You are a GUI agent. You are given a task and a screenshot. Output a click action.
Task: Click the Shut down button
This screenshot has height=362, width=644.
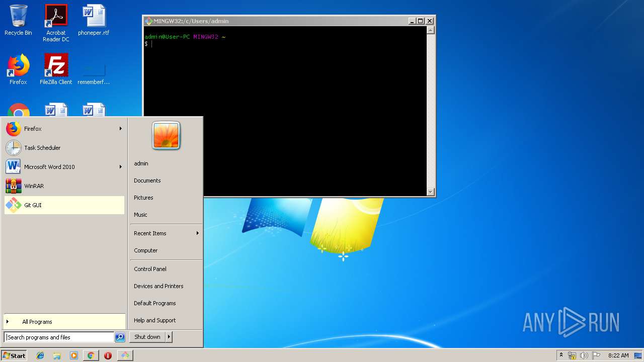(147, 337)
